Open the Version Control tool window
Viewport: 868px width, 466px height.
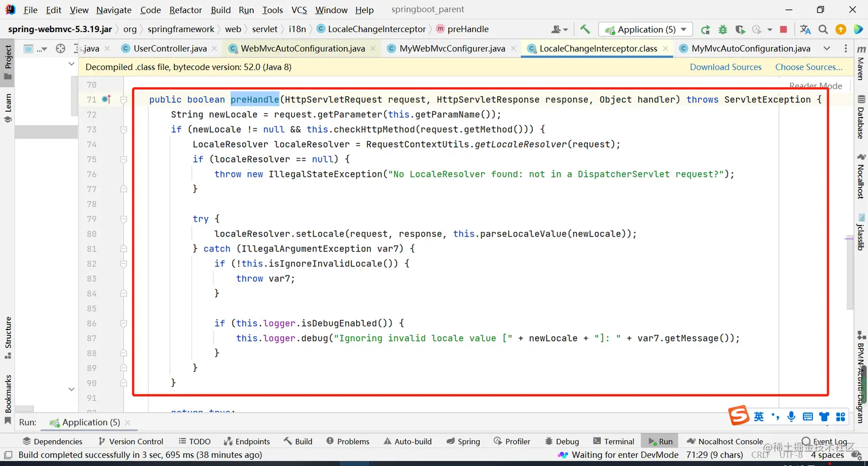pos(131,441)
